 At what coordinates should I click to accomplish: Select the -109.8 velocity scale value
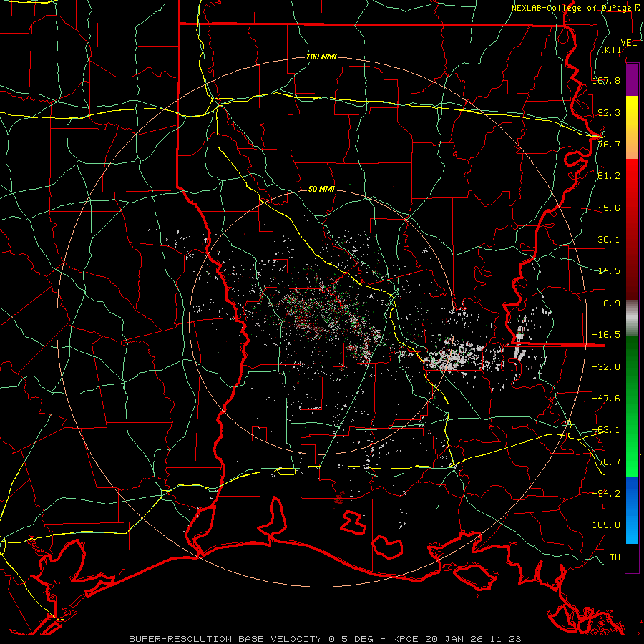603,525
